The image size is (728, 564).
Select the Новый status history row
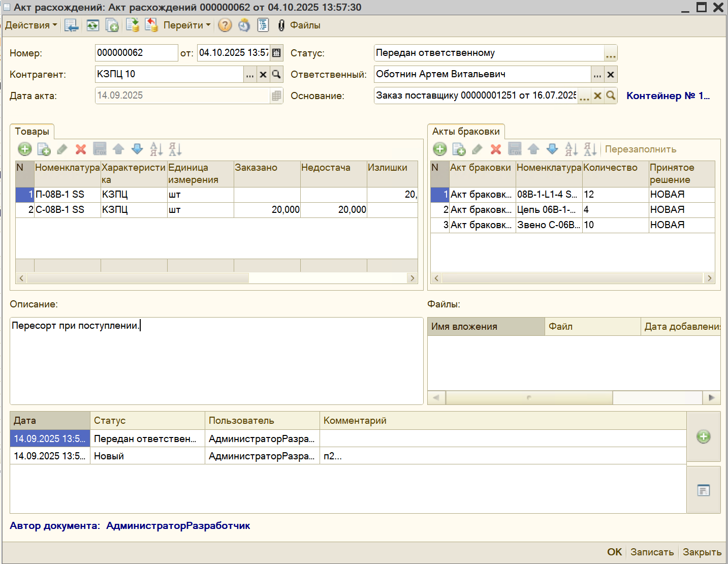(x=349, y=456)
